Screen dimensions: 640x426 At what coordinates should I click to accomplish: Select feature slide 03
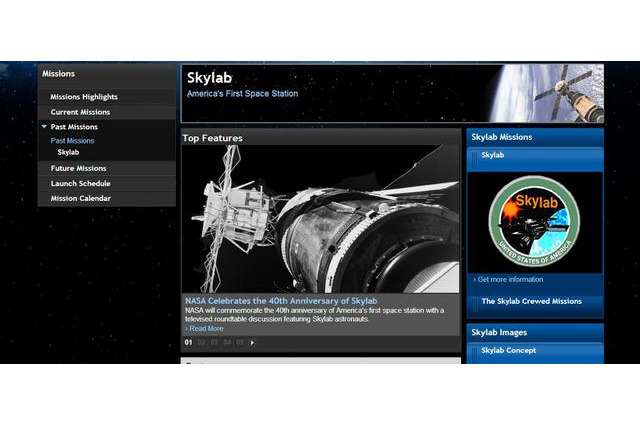tap(214, 342)
